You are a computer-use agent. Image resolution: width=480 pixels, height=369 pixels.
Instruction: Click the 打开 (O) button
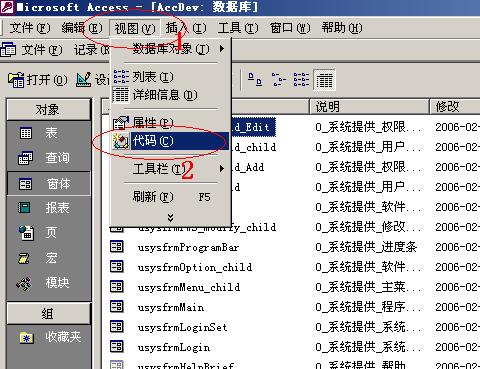coord(37,80)
